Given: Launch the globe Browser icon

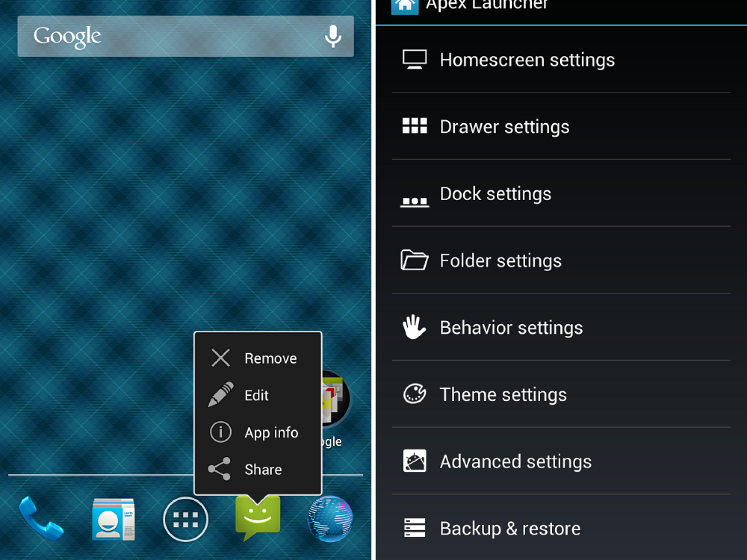Looking at the screenshot, I should pos(330,519).
